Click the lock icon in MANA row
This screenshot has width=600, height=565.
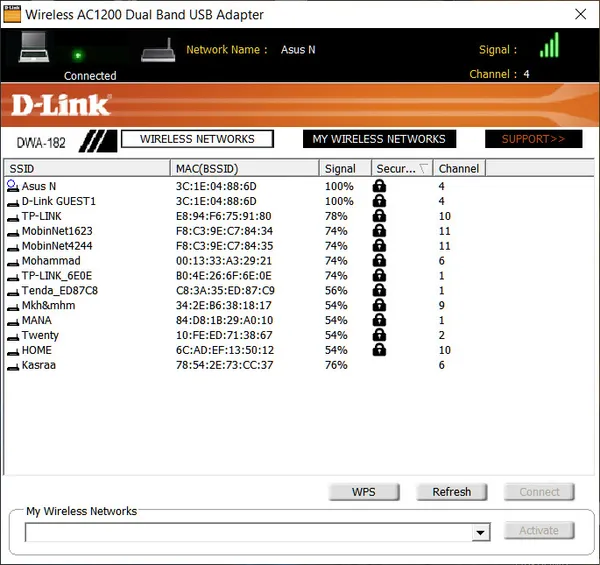click(x=379, y=320)
